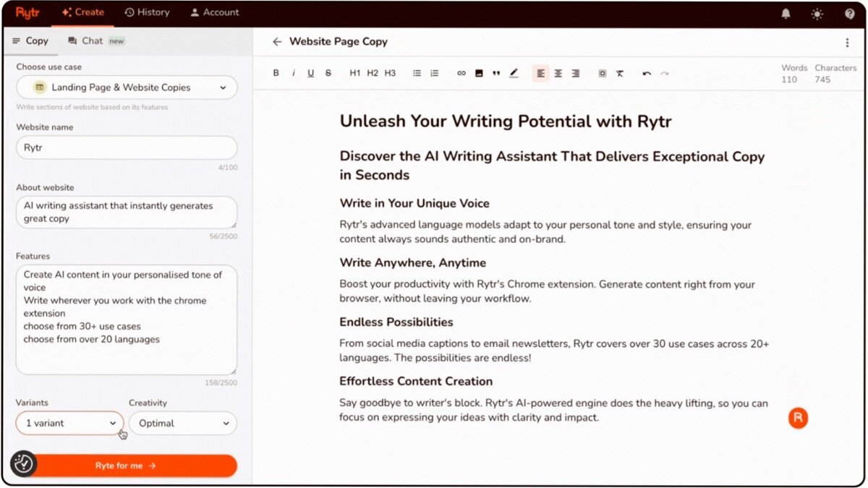Apply strikethrough formatting

click(328, 73)
